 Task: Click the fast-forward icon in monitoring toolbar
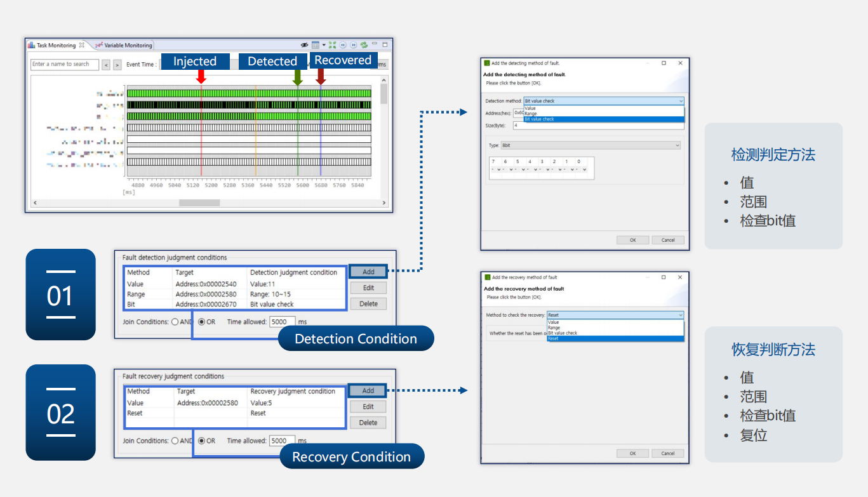click(353, 45)
